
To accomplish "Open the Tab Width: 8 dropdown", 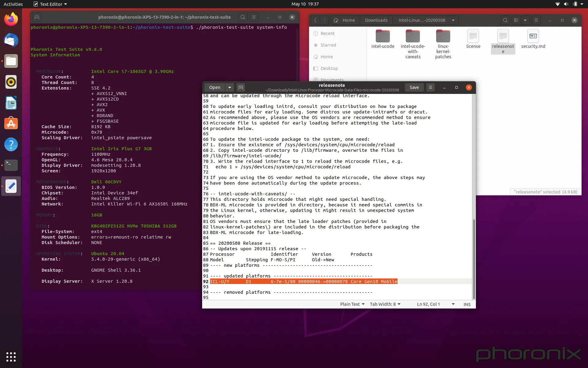I will 385,304.
